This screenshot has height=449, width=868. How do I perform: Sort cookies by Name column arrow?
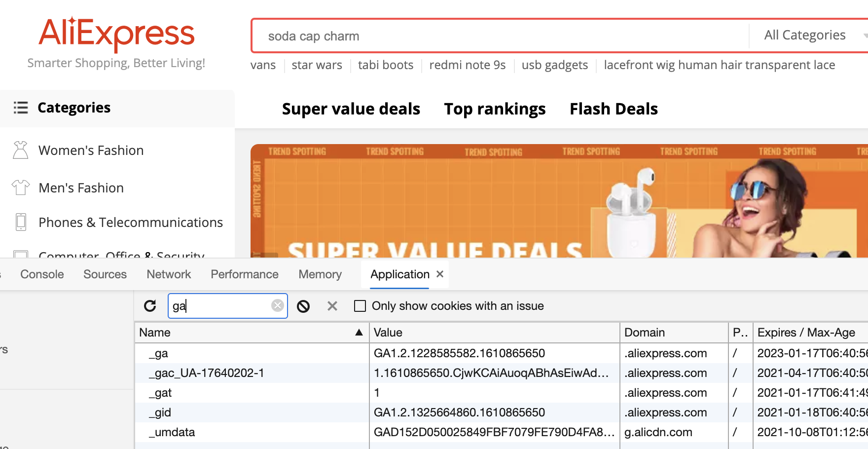(x=359, y=333)
